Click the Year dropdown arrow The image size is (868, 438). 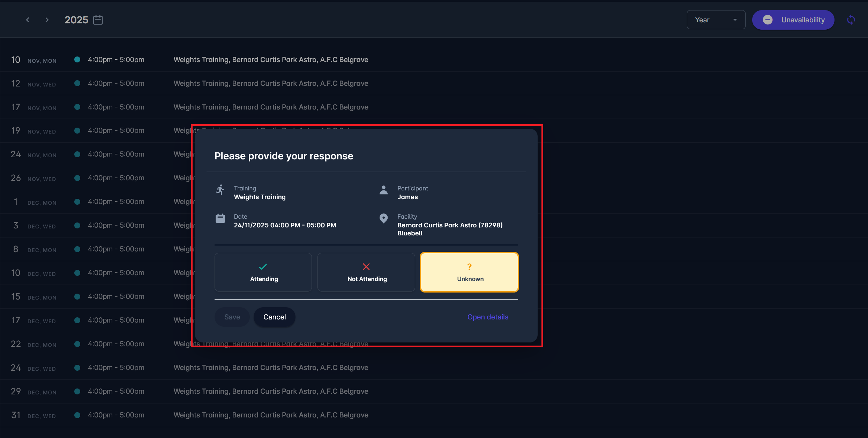tap(735, 20)
